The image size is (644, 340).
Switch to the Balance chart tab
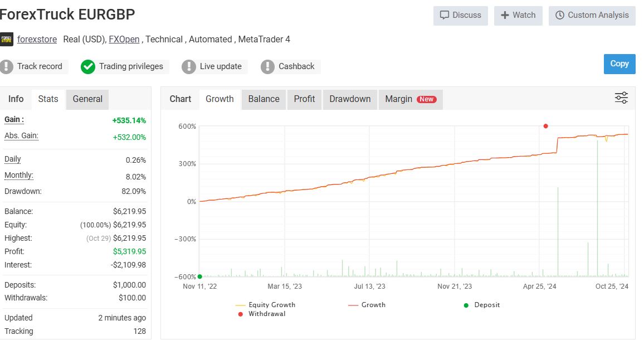264,99
